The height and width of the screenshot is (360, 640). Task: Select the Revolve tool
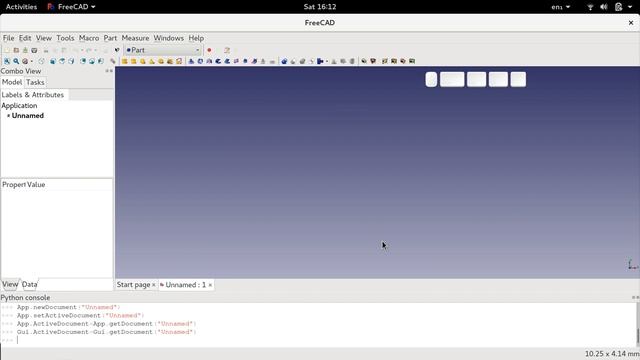pos(200,61)
